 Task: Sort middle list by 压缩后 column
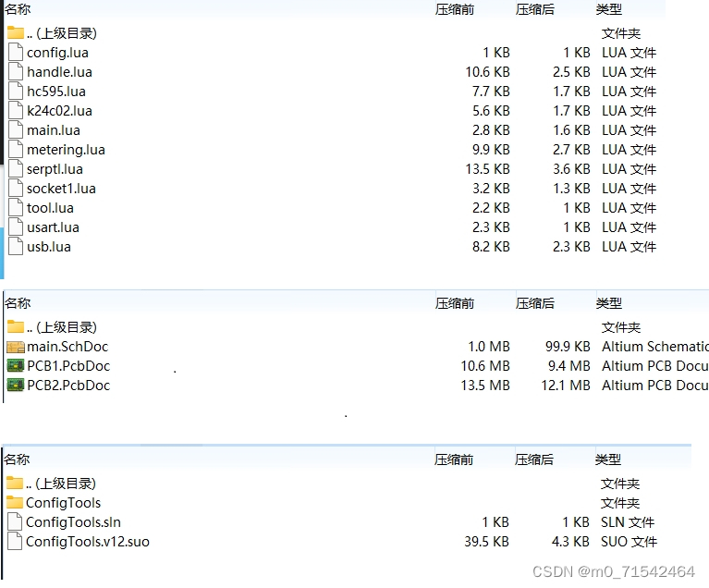click(535, 303)
